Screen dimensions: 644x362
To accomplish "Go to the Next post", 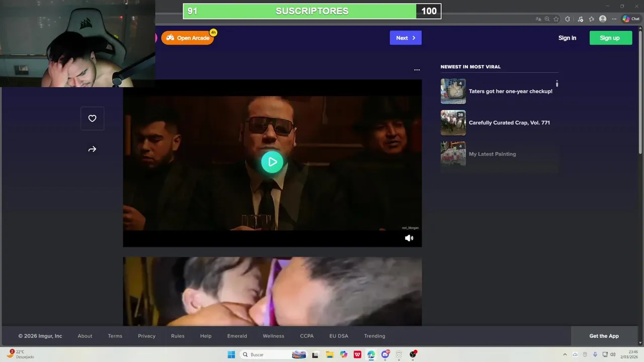I will point(406,38).
